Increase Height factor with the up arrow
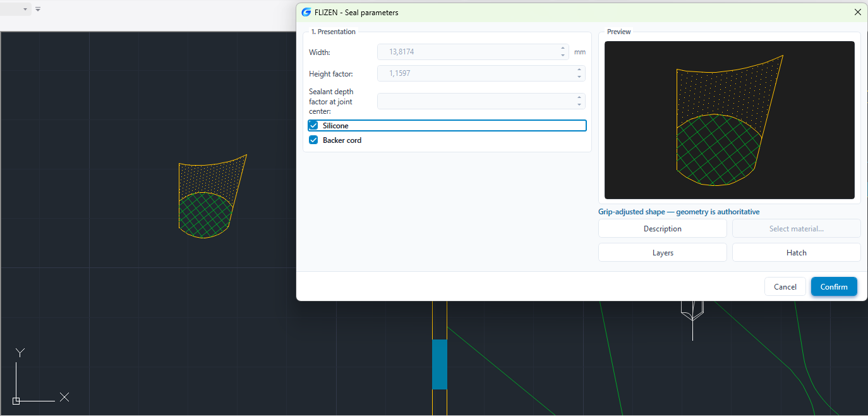The image size is (868, 416). (579, 70)
